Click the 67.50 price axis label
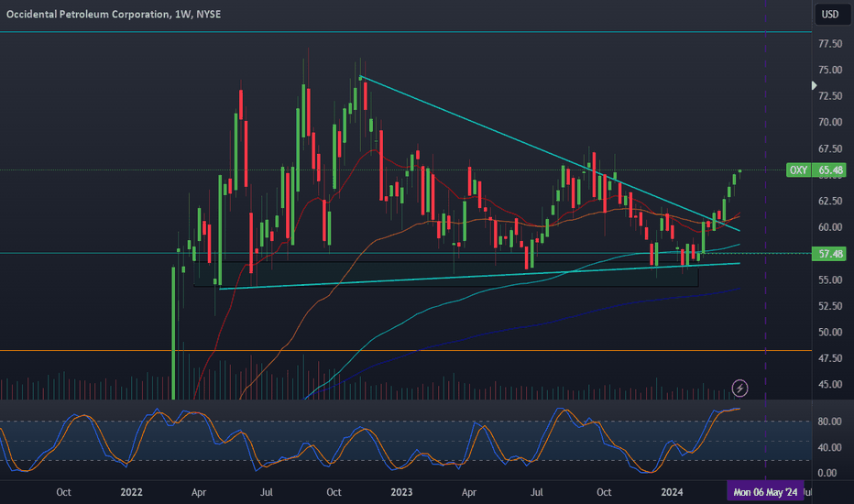The height and width of the screenshot is (504, 854). click(830, 148)
